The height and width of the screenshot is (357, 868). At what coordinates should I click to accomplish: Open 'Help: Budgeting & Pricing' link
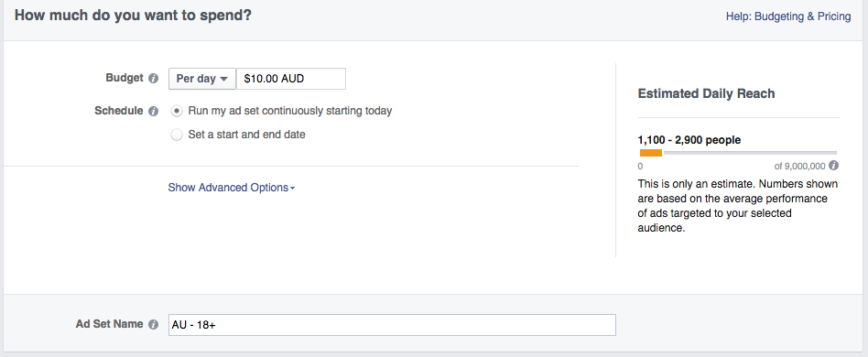[788, 16]
